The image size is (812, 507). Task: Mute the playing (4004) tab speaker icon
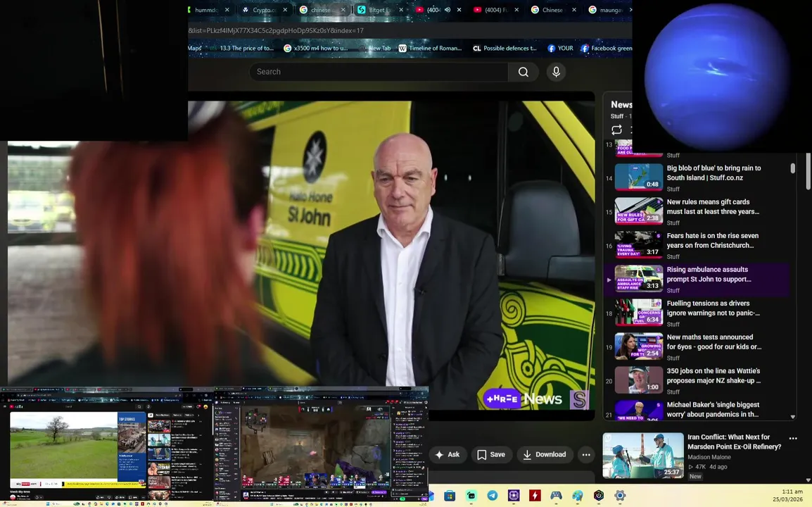pyautogui.click(x=448, y=10)
